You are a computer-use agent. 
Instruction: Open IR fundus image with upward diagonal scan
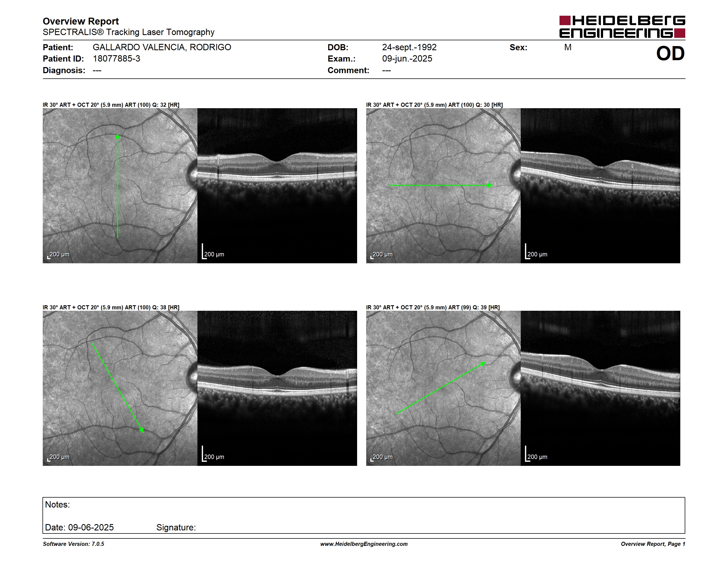(x=443, y=388)
